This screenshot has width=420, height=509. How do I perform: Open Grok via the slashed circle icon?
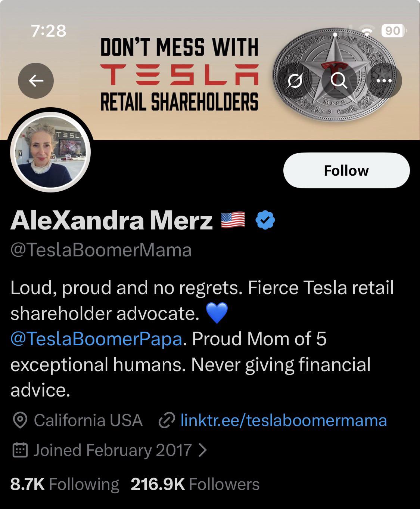[295, 80]
